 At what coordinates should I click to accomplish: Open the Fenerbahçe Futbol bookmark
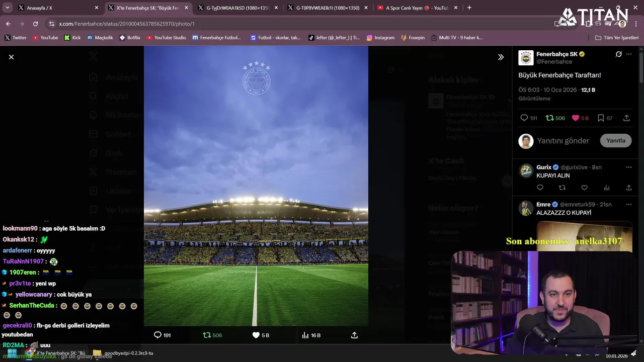(217, 38)
